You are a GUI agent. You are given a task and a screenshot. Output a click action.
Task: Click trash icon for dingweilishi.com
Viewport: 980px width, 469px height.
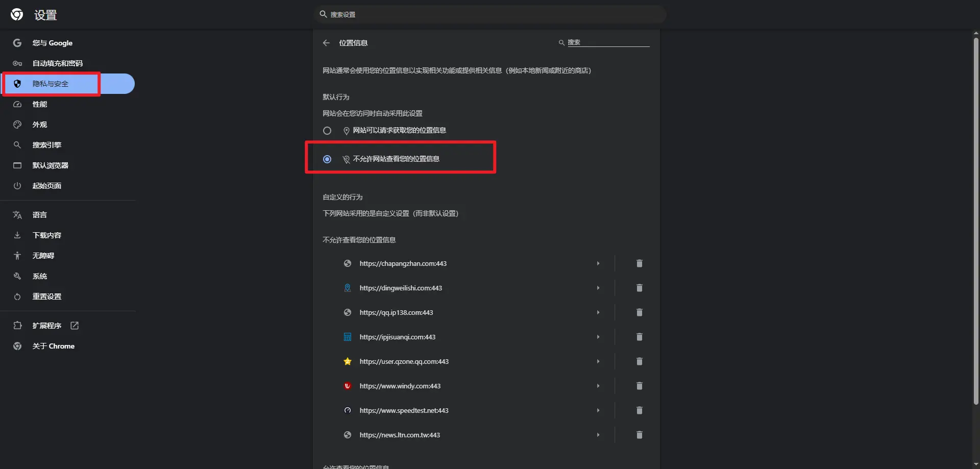(639, 288)
